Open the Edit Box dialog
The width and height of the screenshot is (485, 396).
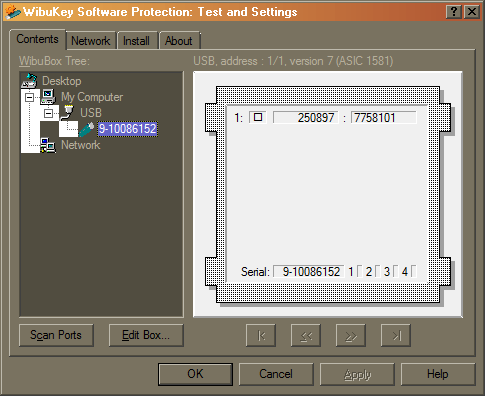tap(146, 335)
